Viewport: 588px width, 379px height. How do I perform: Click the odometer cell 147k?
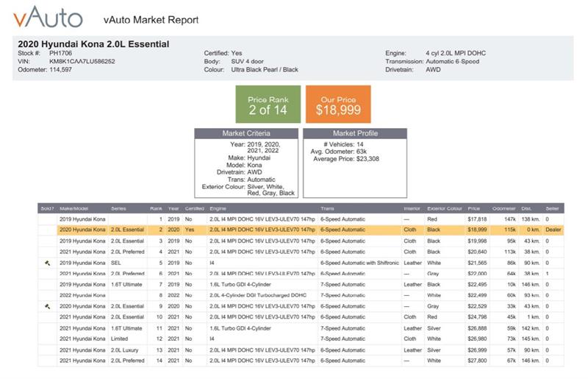510,219
